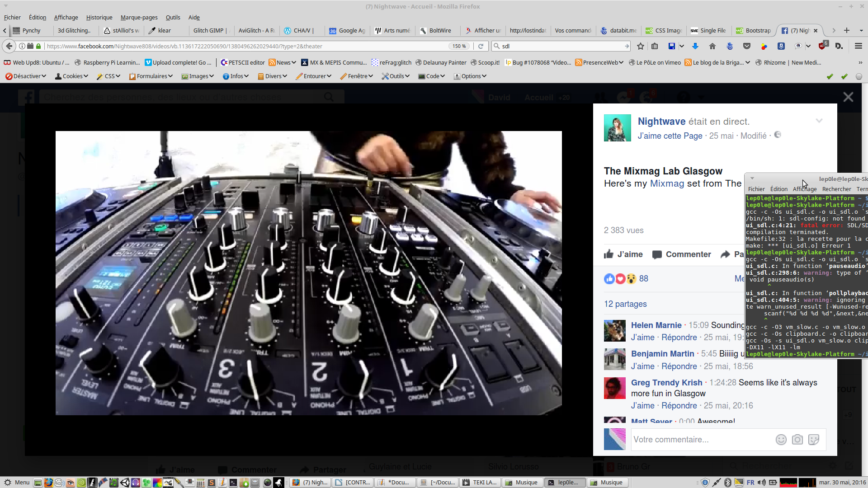Image resolution: width=868 pixels, height=488 pixels.
Task: Toggle the Désactiver developer toolbar option
Action: click(25, 76)
